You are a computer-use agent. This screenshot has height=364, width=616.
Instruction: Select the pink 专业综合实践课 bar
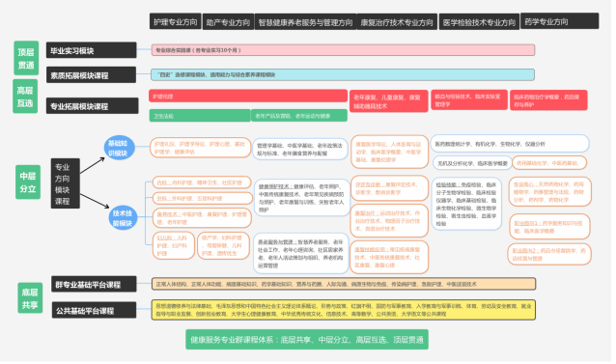(344, 50)
